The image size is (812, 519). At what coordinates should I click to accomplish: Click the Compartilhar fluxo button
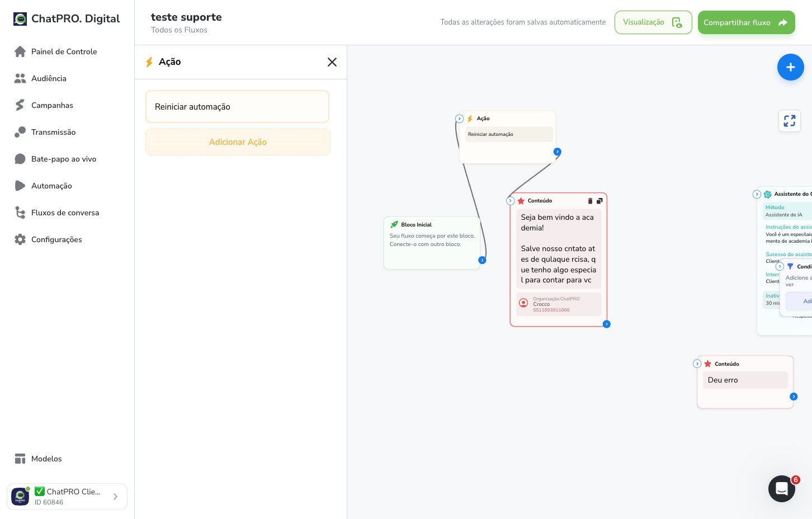click(x=746, y=22)
